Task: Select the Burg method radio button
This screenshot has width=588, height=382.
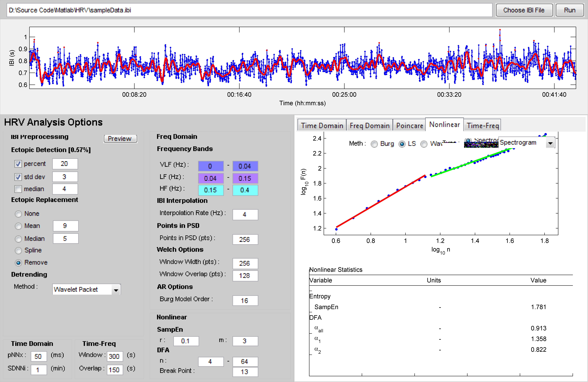Action: point(374,144)
